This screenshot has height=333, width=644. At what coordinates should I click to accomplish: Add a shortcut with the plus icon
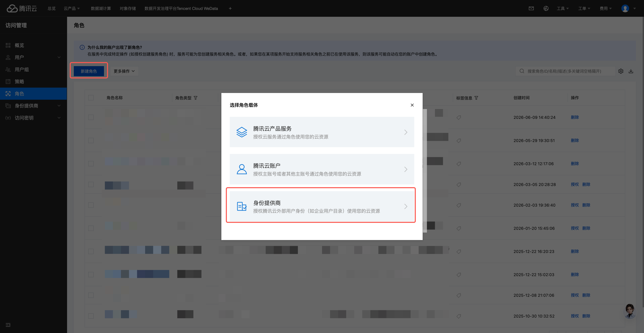click(230, 9)
